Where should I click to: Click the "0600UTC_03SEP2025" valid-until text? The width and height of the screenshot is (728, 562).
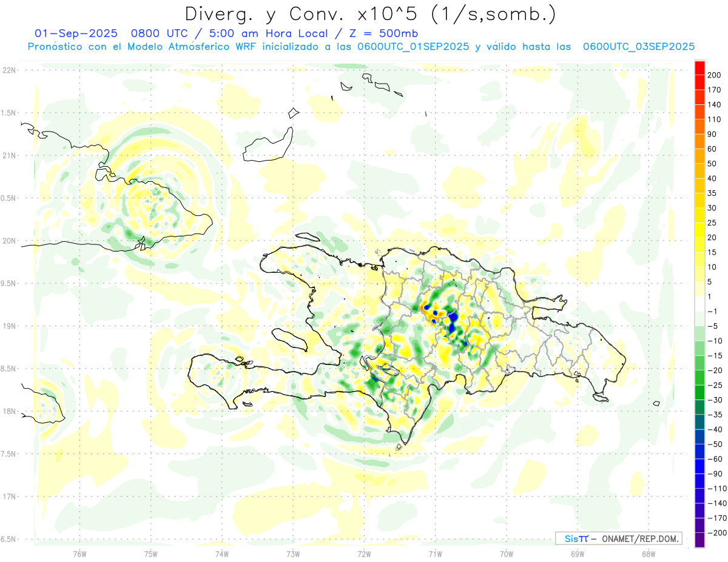(639, 47)
